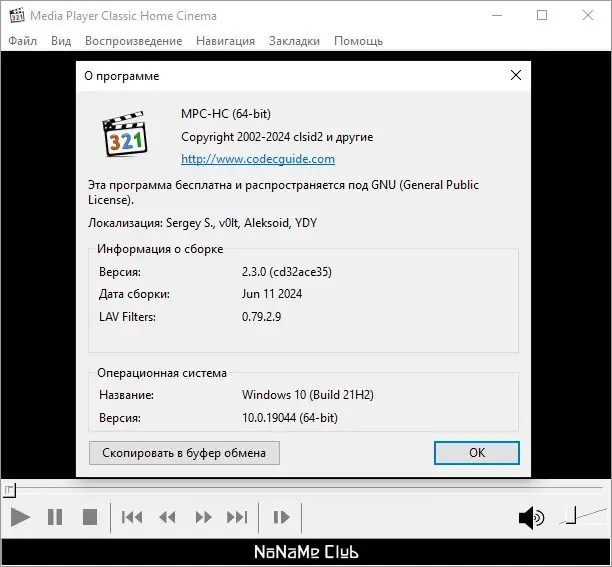Screen dimensions: 612x567
Task: Open the Помощь menu
Action: 358,41
